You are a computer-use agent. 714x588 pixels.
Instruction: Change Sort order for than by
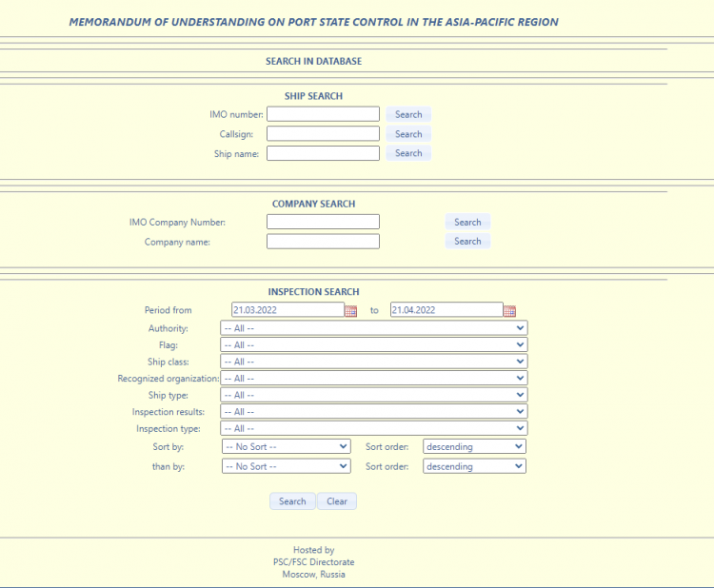[474, 466]
